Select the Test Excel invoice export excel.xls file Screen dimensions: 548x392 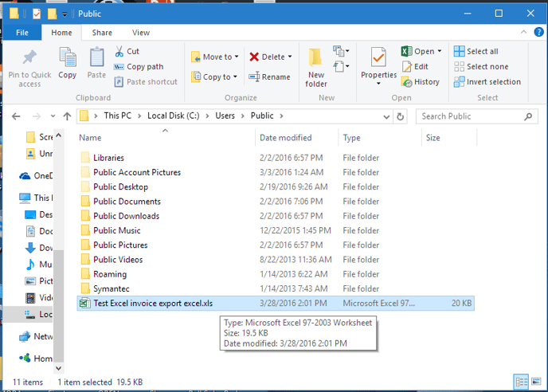153,303
